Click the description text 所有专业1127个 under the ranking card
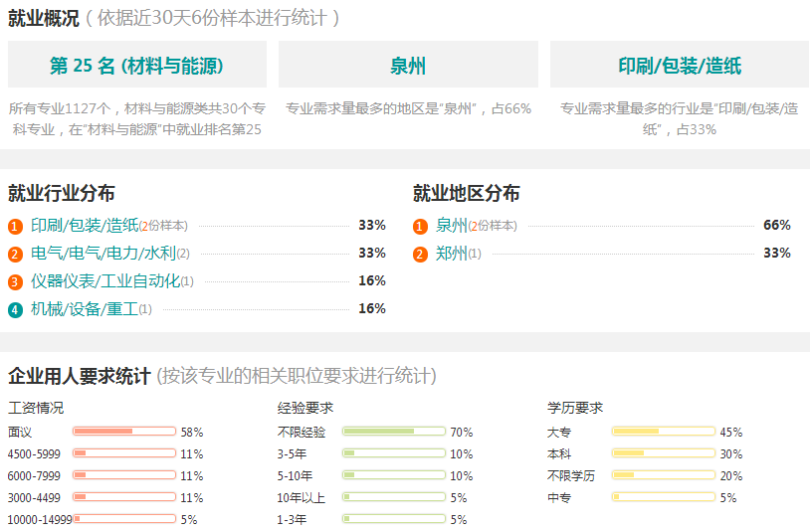The image size is (810, 532). pos(137,118)
